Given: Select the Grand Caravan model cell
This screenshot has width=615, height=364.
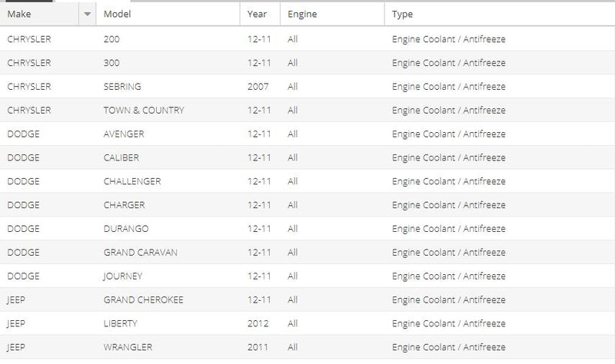Looking at the screenshot, I should click(x=168, y=253).
